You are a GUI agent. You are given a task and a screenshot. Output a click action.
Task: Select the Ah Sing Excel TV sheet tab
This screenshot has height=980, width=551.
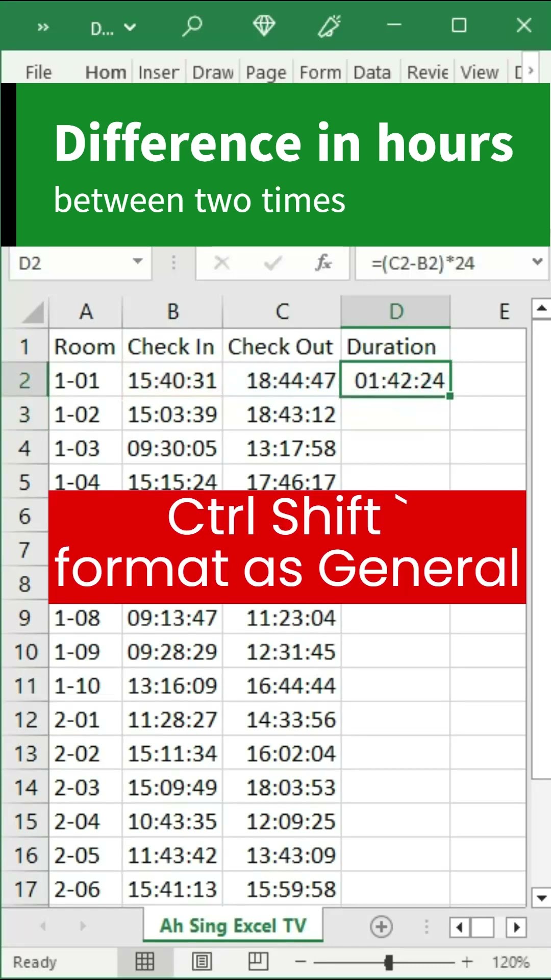coord(233,926)
